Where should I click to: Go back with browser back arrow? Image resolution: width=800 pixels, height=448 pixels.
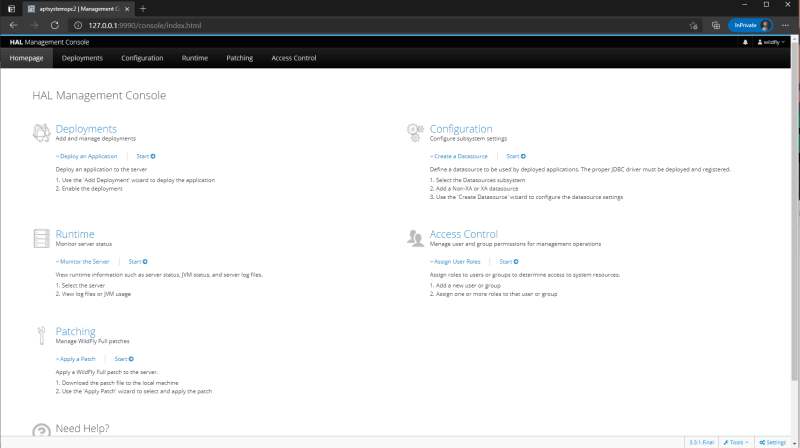click(14, 25)
